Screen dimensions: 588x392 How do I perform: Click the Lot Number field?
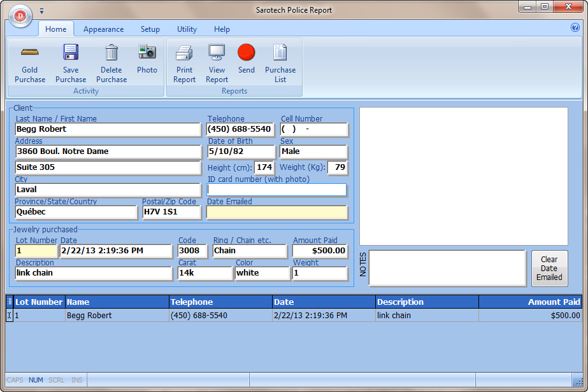coord(36,251)
